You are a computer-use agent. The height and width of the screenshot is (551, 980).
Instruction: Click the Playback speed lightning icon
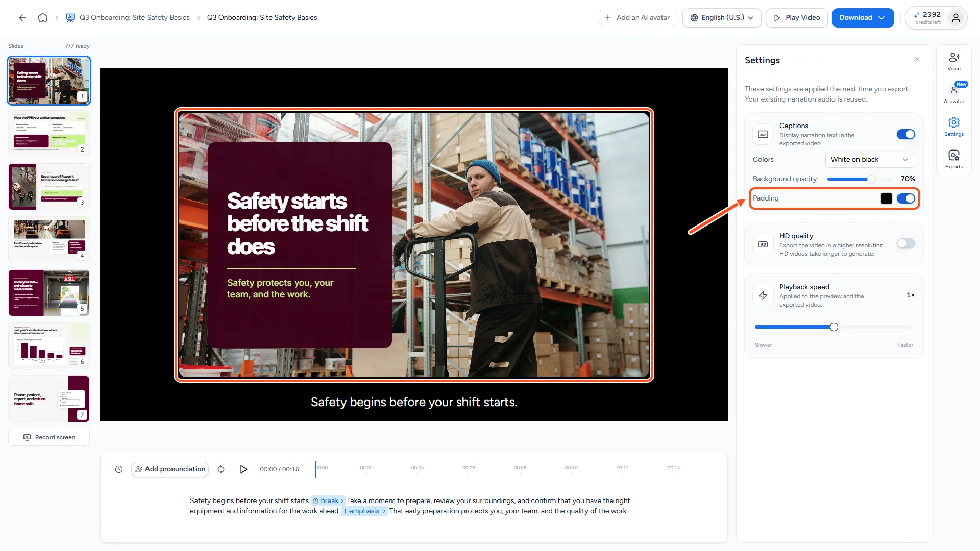763,295
